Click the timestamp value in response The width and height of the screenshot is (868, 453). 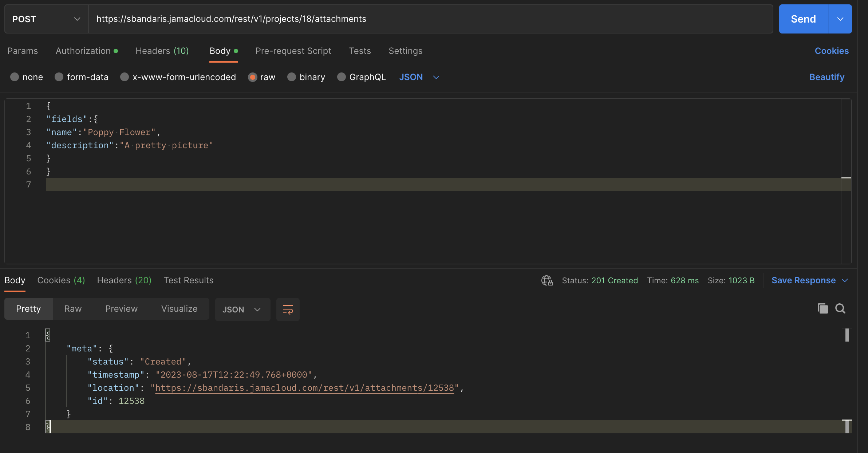(x=234, y=375)
